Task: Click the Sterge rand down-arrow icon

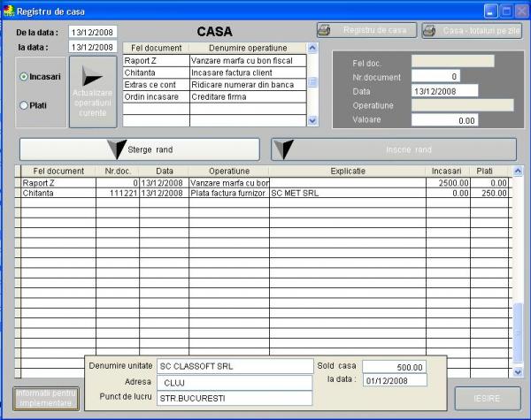Action: pos(117,149)
